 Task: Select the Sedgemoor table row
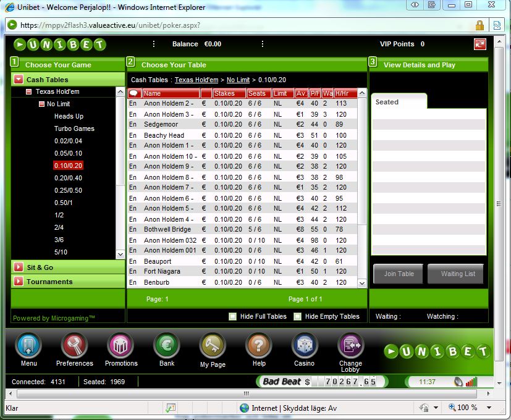[242, 125]
